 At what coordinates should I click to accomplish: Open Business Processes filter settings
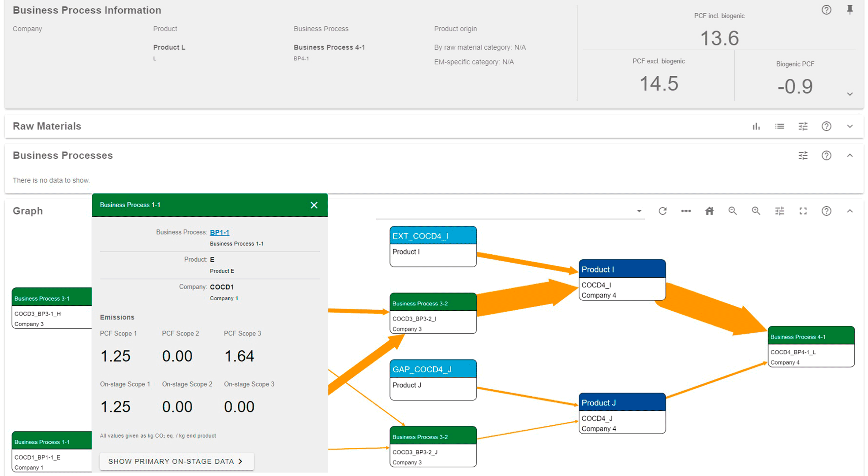[803, 156]
